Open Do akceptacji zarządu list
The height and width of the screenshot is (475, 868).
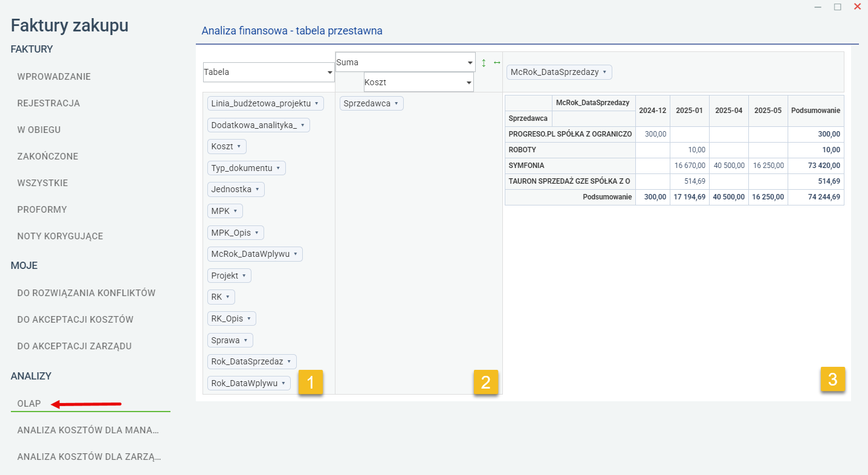tap(74, 346)
